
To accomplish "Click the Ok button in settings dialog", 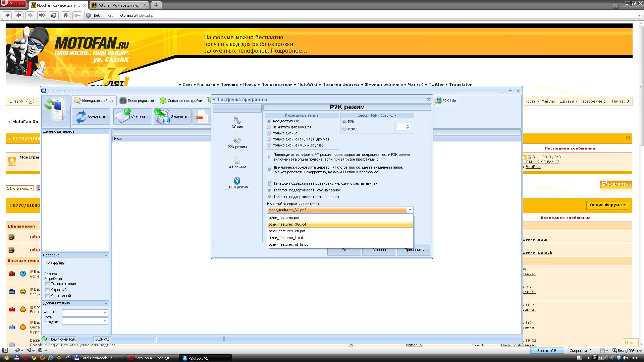I will pos(344,250).
